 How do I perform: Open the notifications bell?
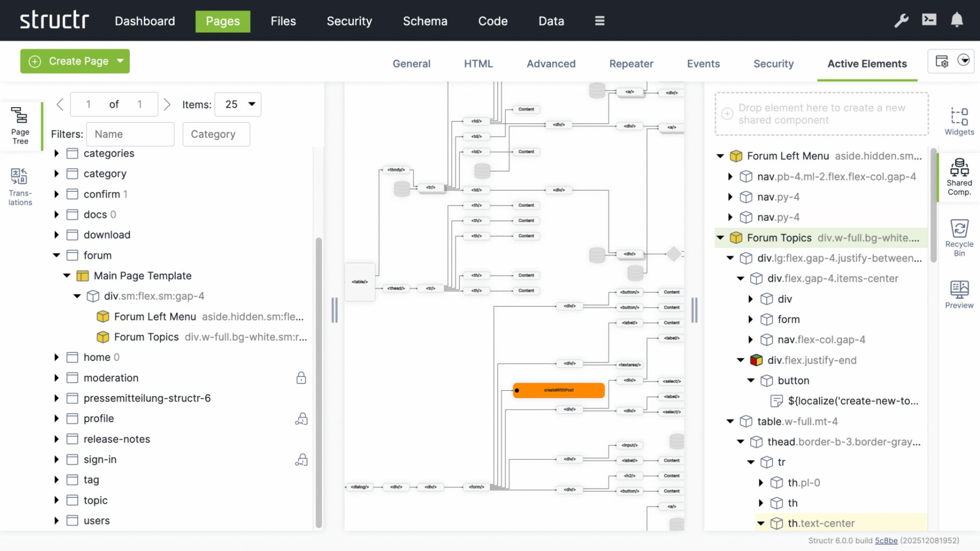coord(957,20)
